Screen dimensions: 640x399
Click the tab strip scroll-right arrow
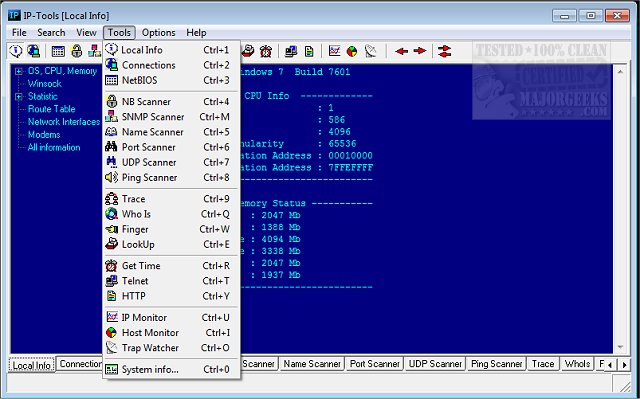pos(624,365)
